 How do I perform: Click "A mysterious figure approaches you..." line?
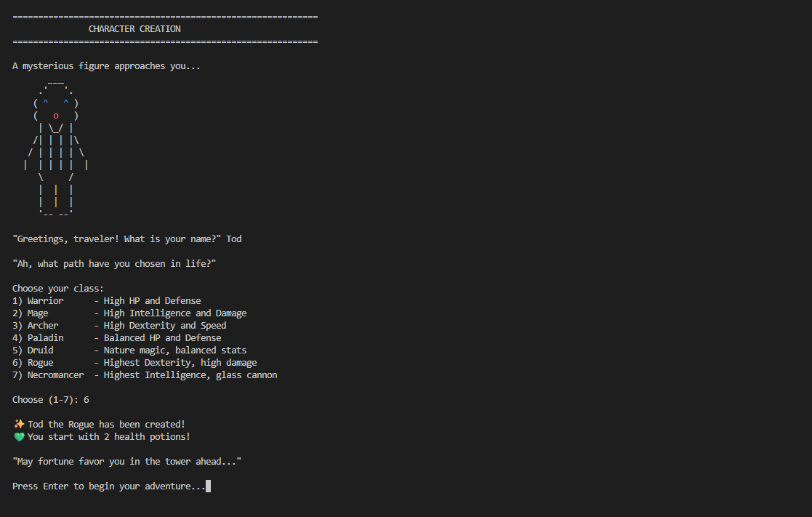106,66
